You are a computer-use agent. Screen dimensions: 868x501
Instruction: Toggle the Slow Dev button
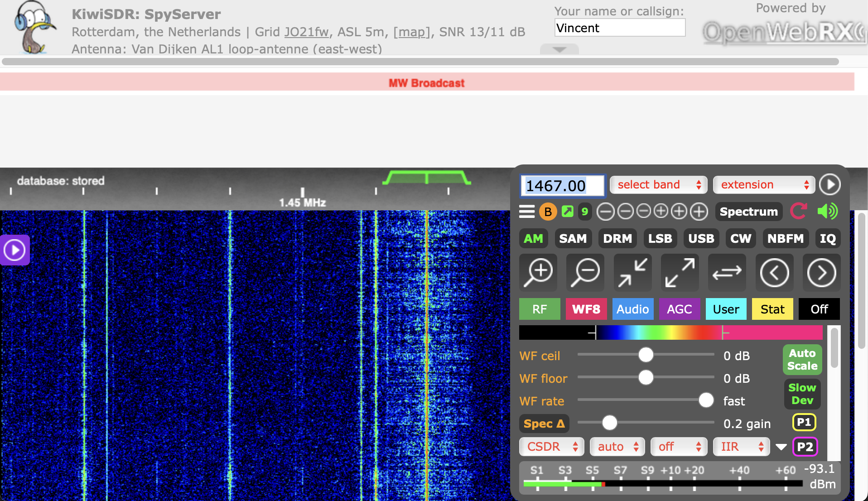[802, 394]
